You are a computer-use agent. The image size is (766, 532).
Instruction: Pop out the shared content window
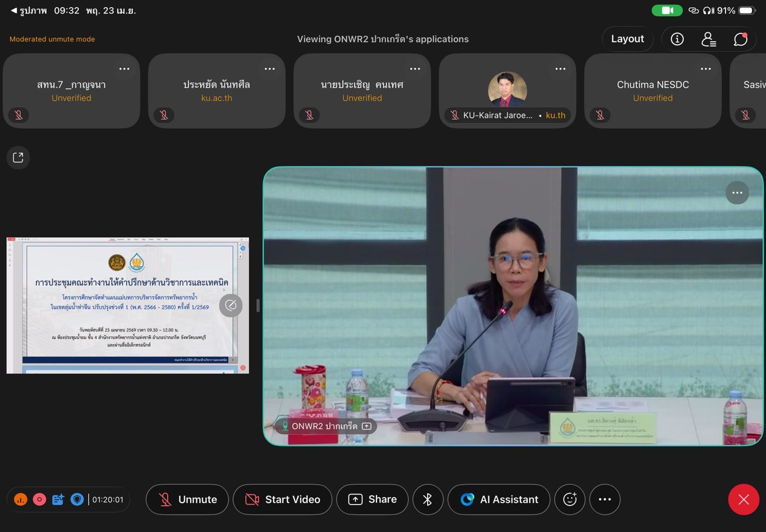(x=18, y=158)
